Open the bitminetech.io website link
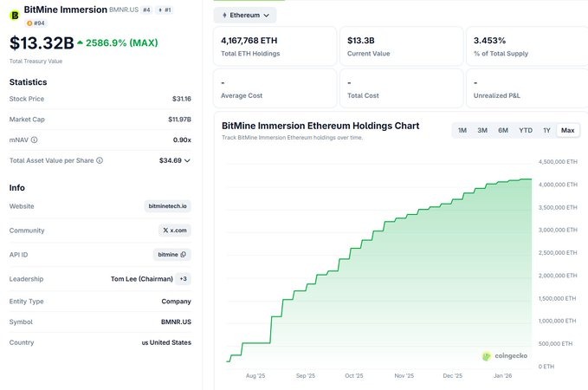This screenshot has height=390, width=588. pyautogui.click(x=168, y=206)
